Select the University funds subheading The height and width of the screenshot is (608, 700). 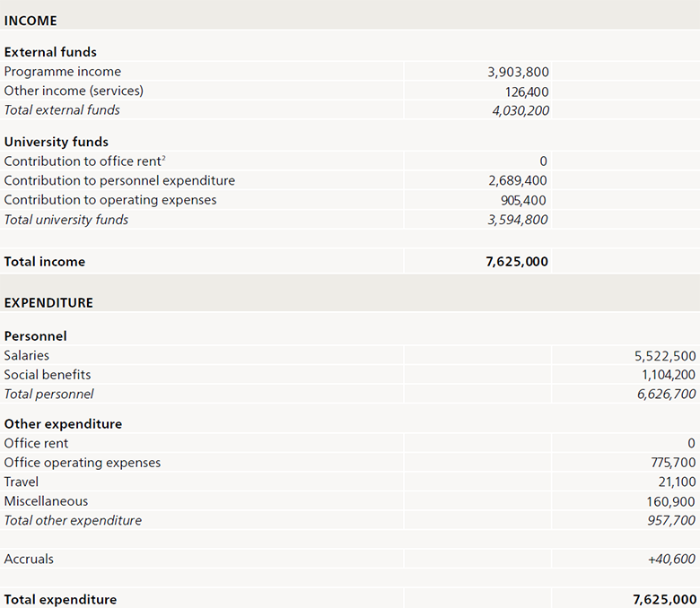click(x=57, y=142)
